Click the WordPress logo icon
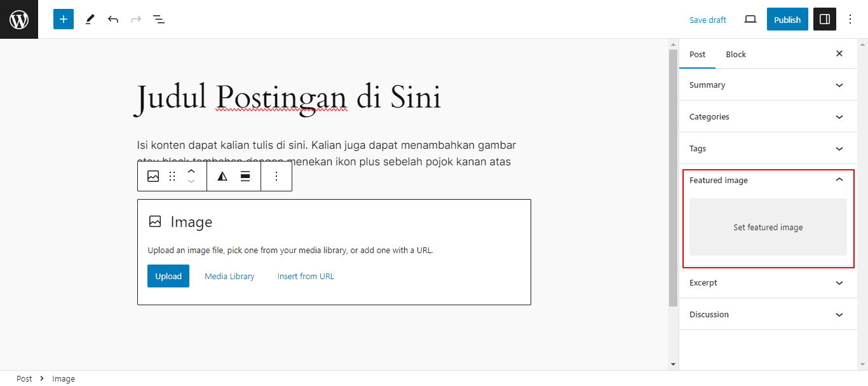Image resolution: width=868 pixels, height=386 pixels. pyautogui.click(x=18, y=19)
